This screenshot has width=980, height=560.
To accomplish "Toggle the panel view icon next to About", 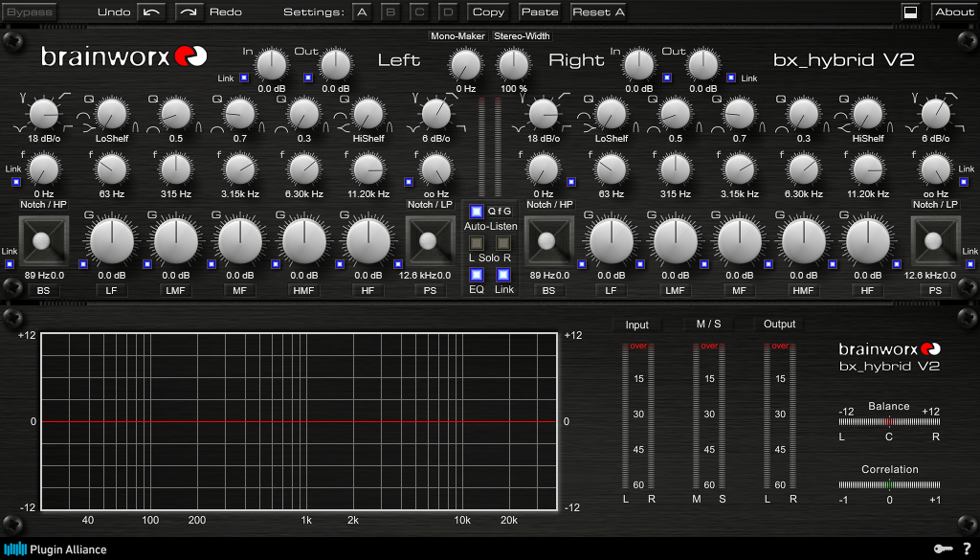I will coord(910,11).
